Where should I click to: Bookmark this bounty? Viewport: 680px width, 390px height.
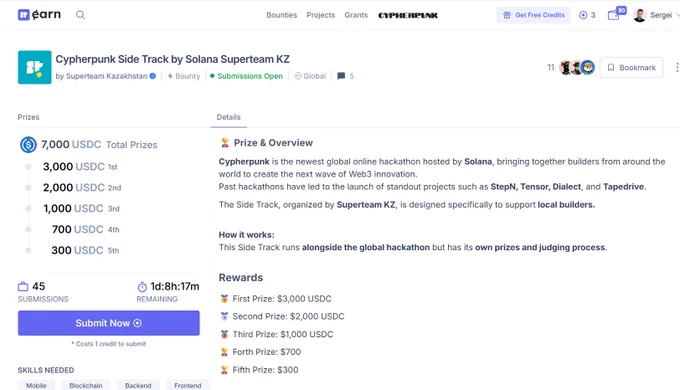631,68
